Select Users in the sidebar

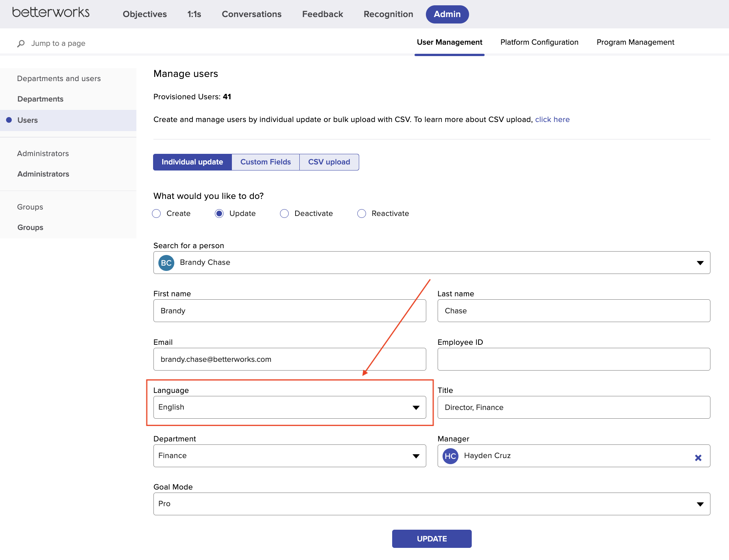pyautogui.click(x=27, y=120)
